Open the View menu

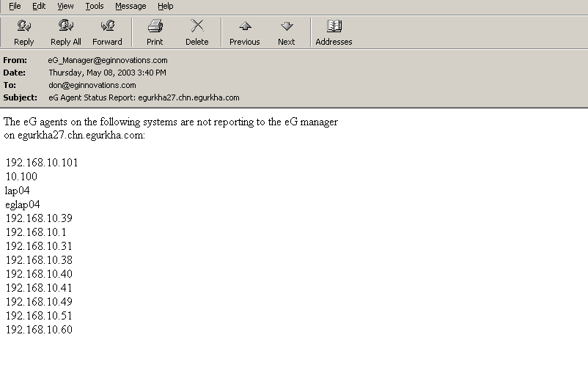point(65,6)
